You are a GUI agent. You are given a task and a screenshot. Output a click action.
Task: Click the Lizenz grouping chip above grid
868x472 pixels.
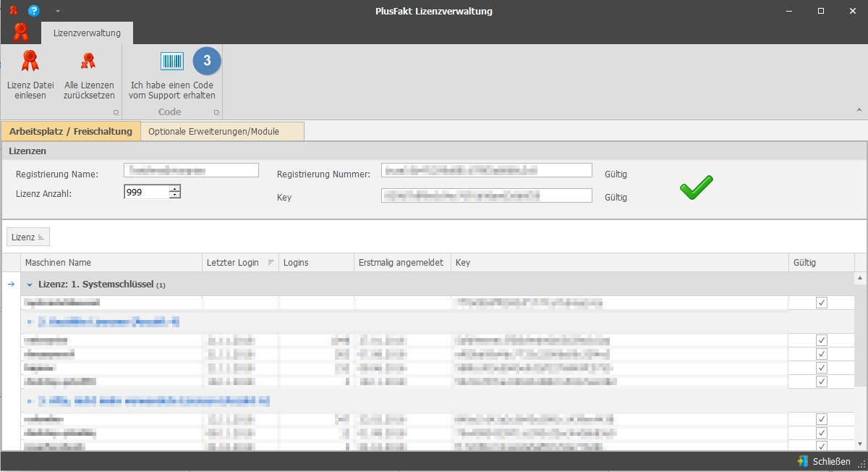click(x=28, y=237)
